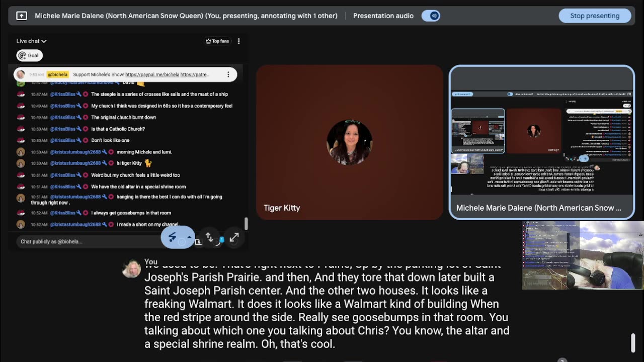Select the Michele Marie Dalene presentation tile
Image resolution: width=644 pixels, height=362 pixels.
point(542,142)
